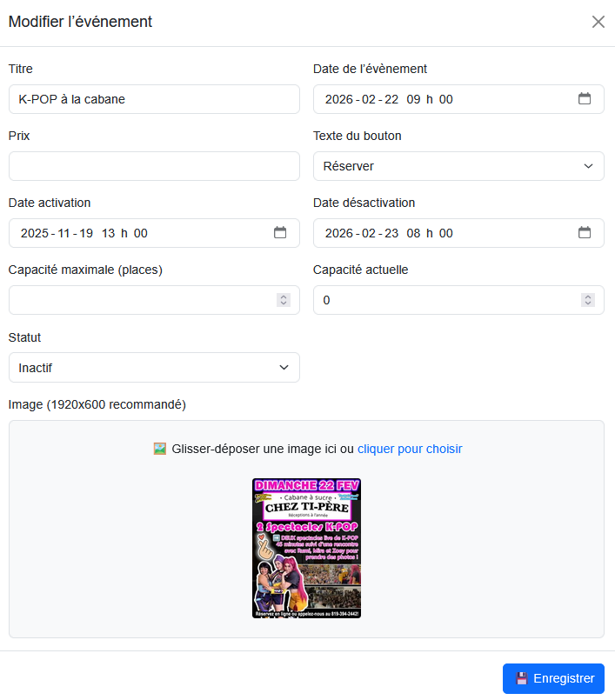Select the year in Date de l'évènement
This screenshot has width=615, height=700.
click(x=339, y=99)
